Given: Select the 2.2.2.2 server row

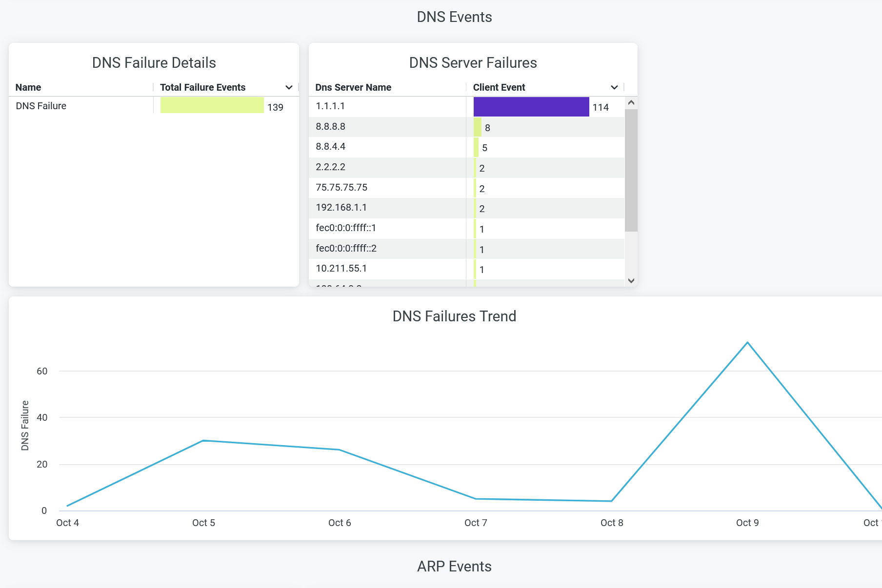Looking at the screenshot, I should point(331,167).
